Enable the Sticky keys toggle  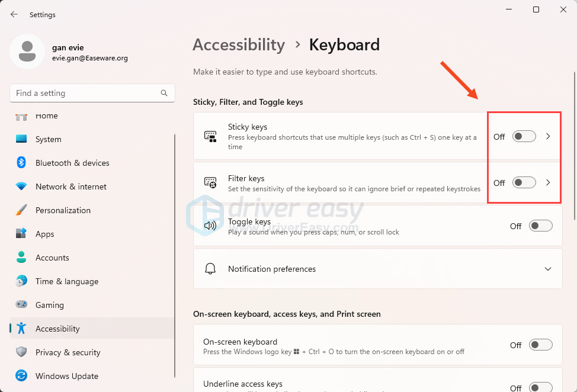[x=523, y=136]
